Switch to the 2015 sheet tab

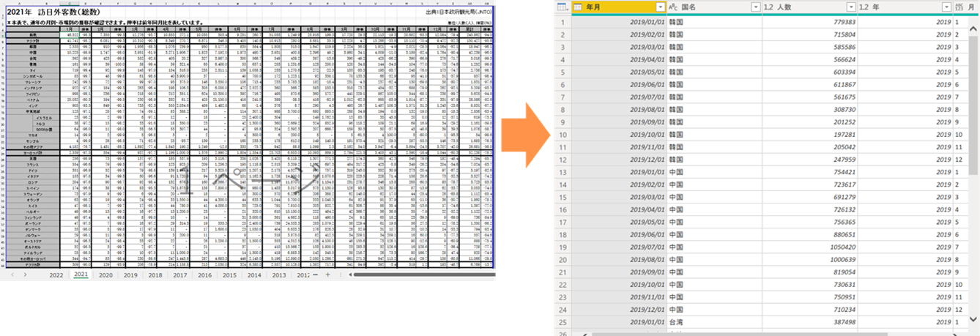tap(229, 275)
